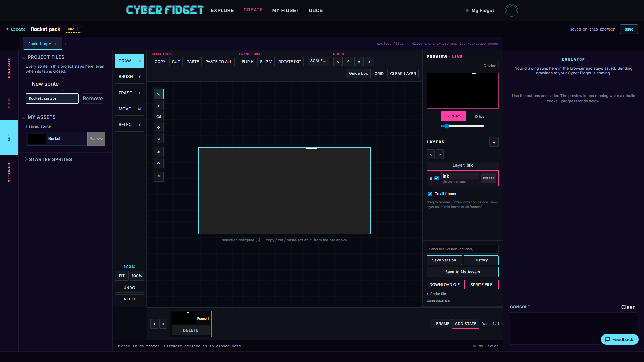
Task: Click the Save to My Assets button
Action: point(463,272)
